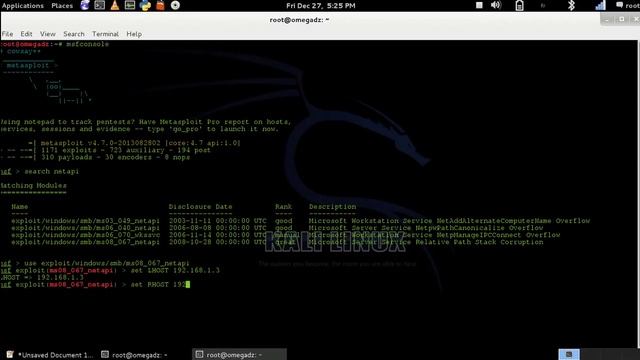Click exploit/windows/smb/ms06_040_netapi row

click(x=277, y=228)
